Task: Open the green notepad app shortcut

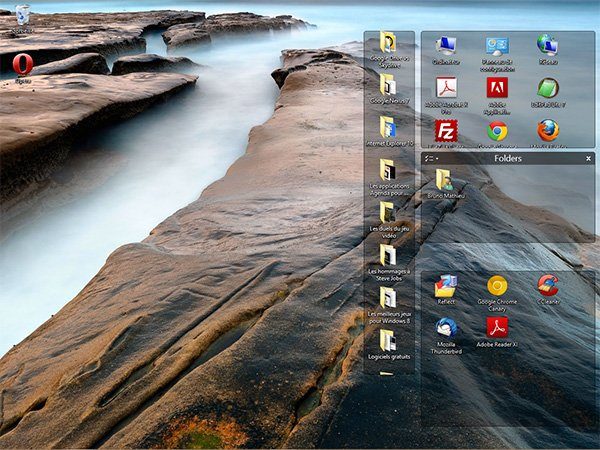Action: pyautogui.click(x=548, y=92)
